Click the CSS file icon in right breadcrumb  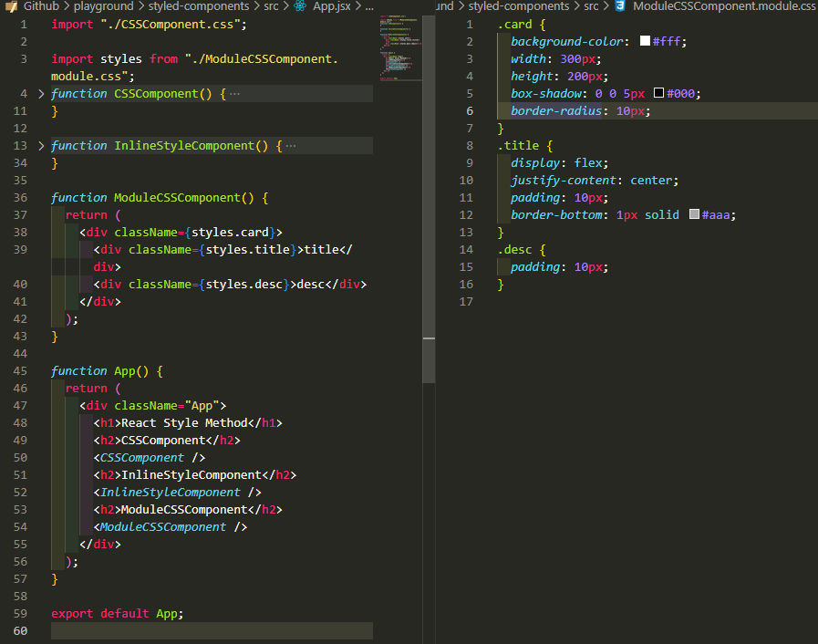click(x=620, y=5)
